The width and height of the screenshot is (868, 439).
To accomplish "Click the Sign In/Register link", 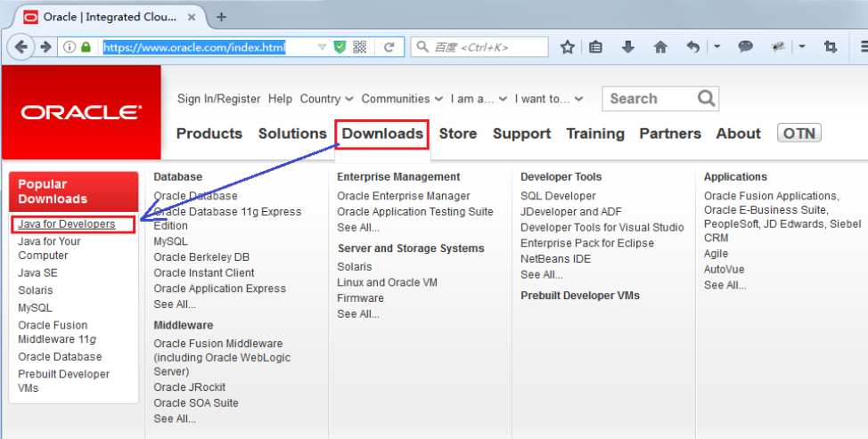I will pyautogui.click(x=218, y=99).
